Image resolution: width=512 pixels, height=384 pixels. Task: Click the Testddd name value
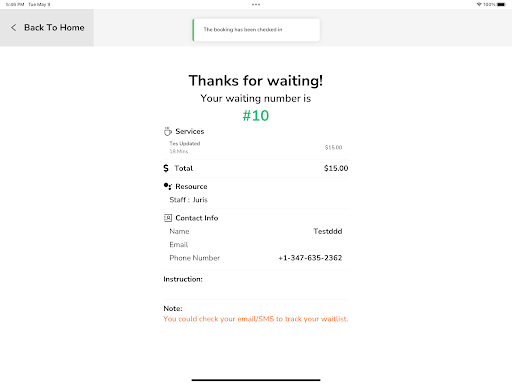(328, 231)
